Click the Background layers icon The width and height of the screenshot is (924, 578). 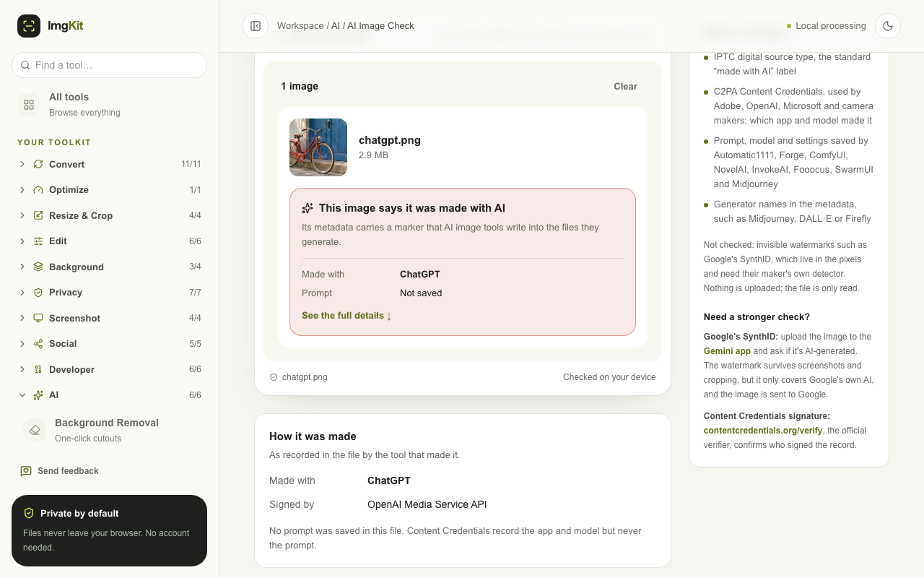[38, 267]
